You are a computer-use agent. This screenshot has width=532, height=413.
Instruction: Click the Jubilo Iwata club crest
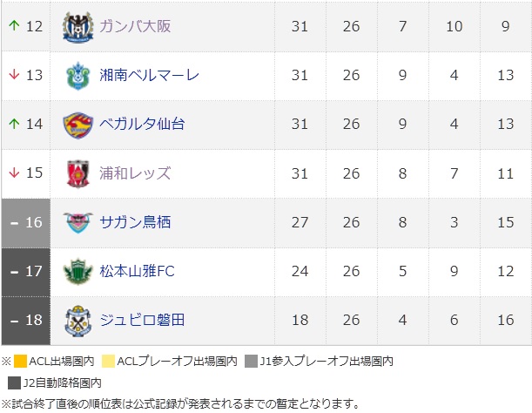[77, 321]
